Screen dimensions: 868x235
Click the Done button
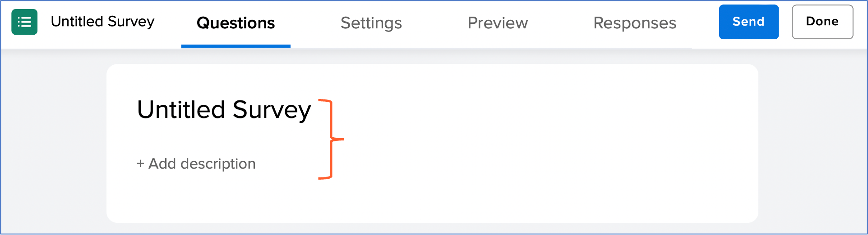tap(822, 22)
